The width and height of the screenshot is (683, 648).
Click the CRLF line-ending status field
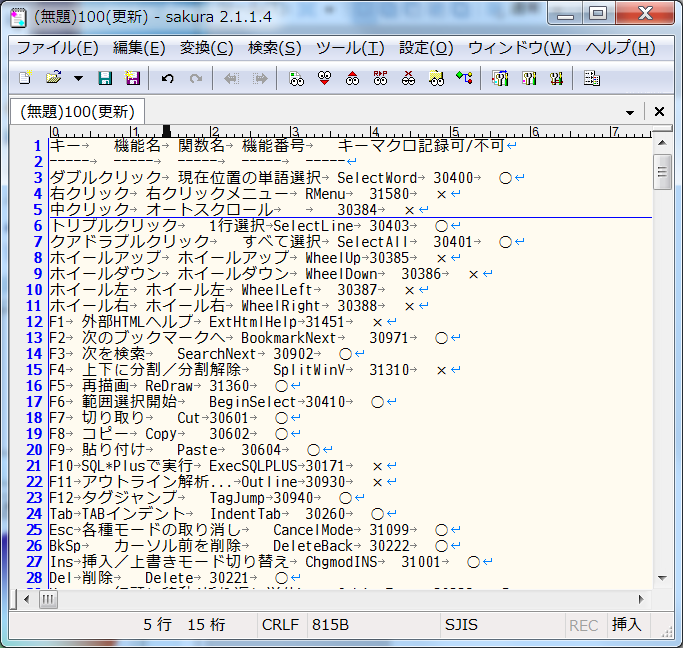[x=280, y=625]
